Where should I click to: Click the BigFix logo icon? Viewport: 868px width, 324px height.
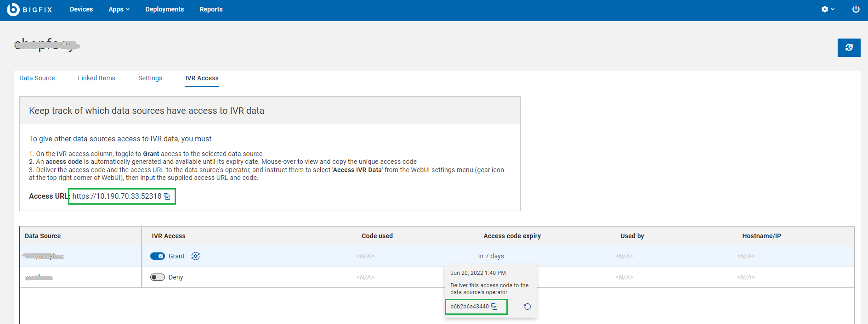(13, 9)
